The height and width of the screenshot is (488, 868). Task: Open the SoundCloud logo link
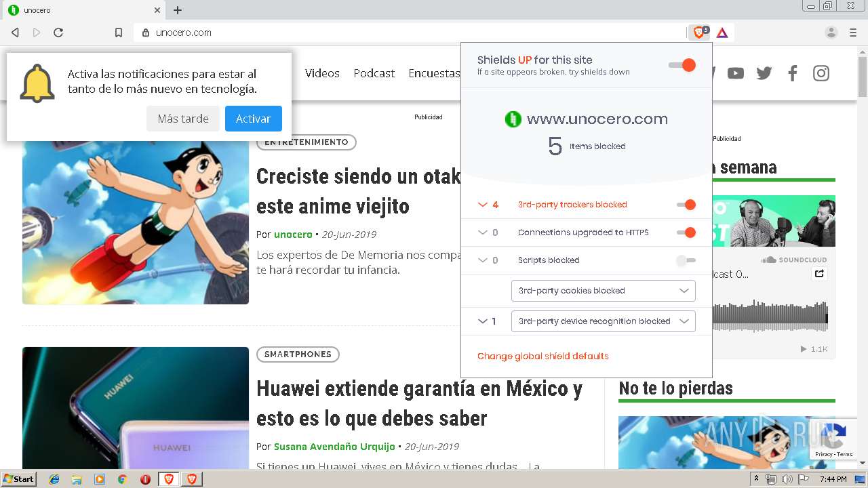tap(794, 260)
